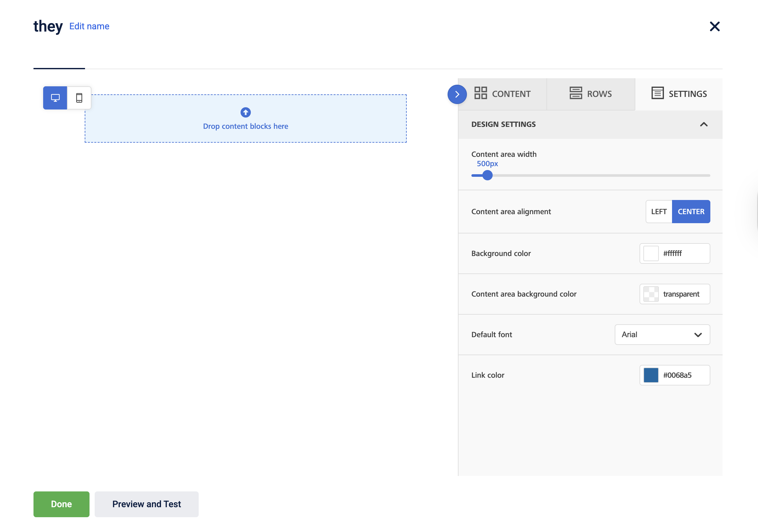Click the Content grid icon
The height and width of the screenshot is (532, 758).
[480, 93]
